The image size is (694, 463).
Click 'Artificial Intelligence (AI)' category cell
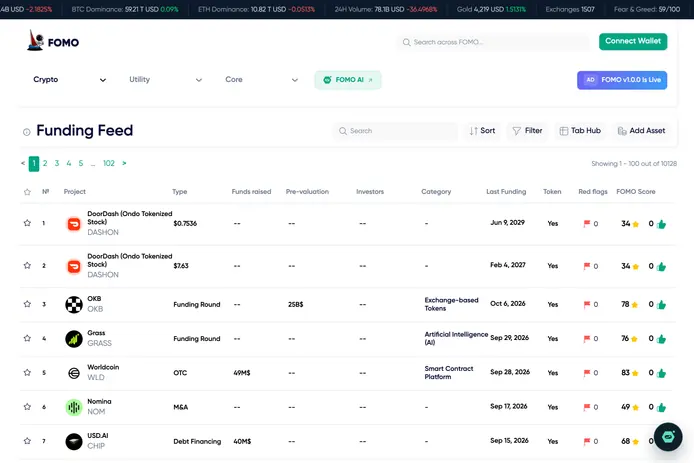coord(456,338)
